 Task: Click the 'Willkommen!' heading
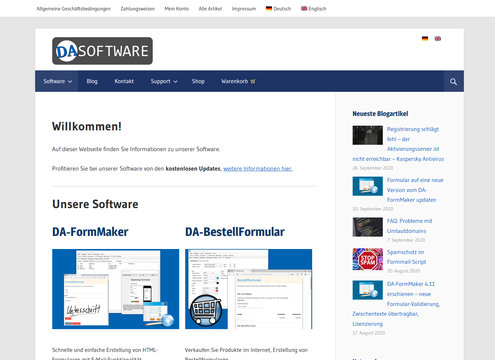[x=87, y=127]
